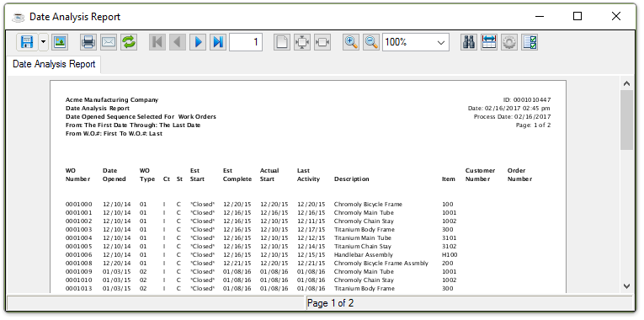This screenshot has width=644, height=320.
Task: Go to first page button
Action: 157,42
